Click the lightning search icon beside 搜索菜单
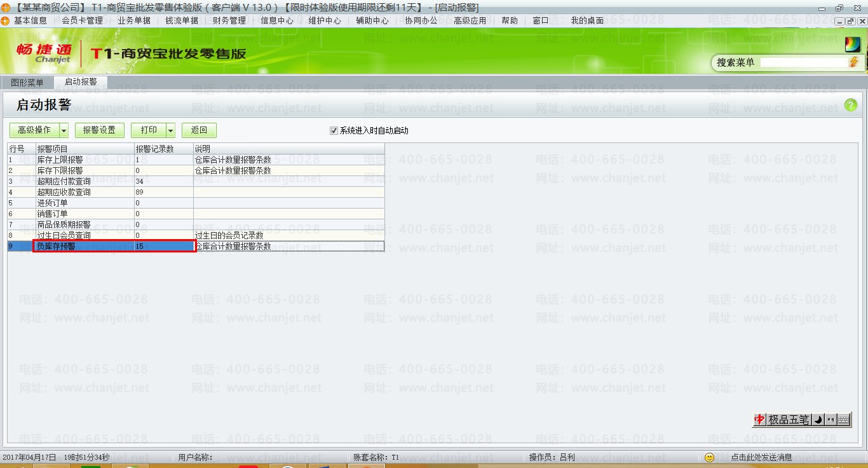This screenshot has width=868, height=468. pos(853,62)
